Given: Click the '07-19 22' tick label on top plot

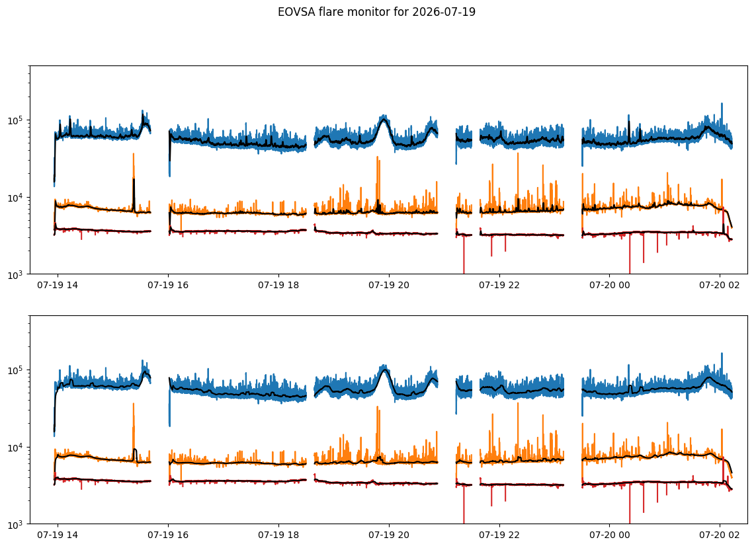Looking at the screenshot, I should pos(499,285).
